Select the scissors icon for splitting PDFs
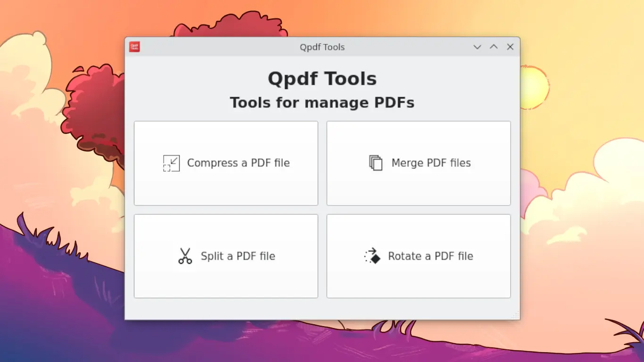This screenshot has width=644, height=362. point(185,256)
